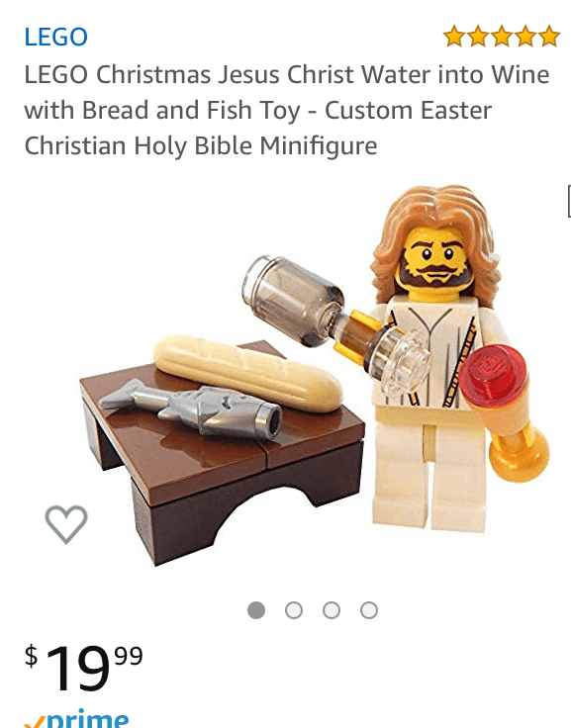The width and height of the screenshot is (571, 728).
Task: Click the silver fish in product photo
Action: tap(190, 409)
